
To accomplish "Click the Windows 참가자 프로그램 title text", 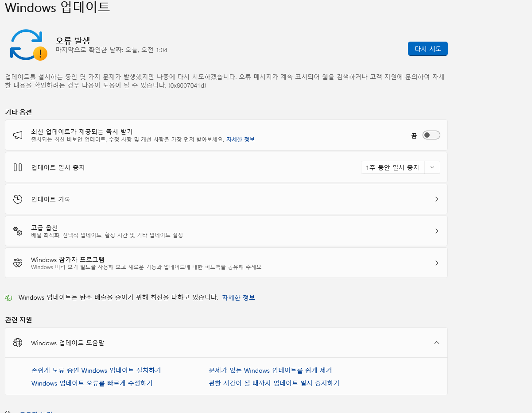I will tap(68, 259).
